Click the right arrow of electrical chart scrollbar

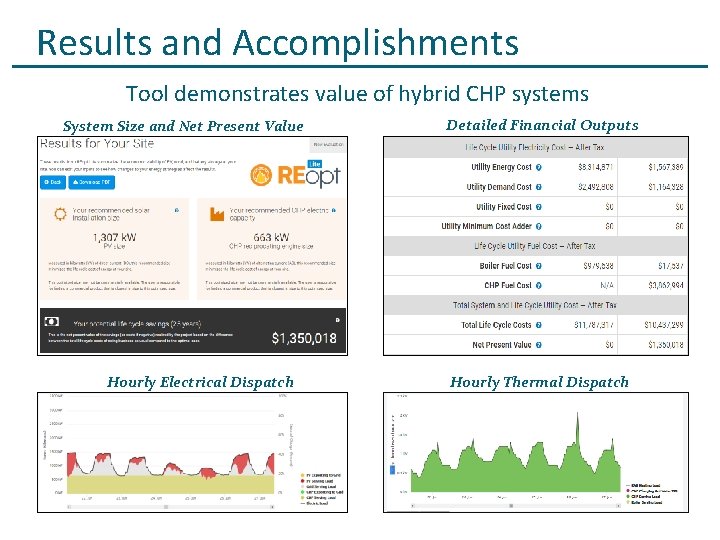coord(272,507)
